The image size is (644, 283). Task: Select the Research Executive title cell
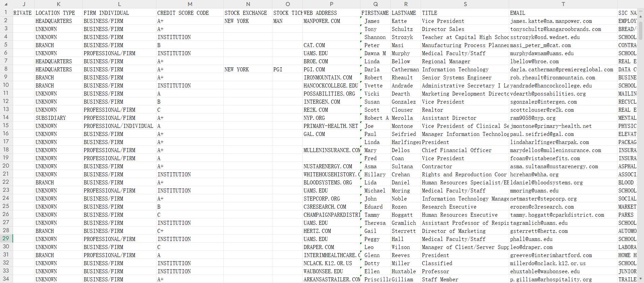(x=465, y=206)
